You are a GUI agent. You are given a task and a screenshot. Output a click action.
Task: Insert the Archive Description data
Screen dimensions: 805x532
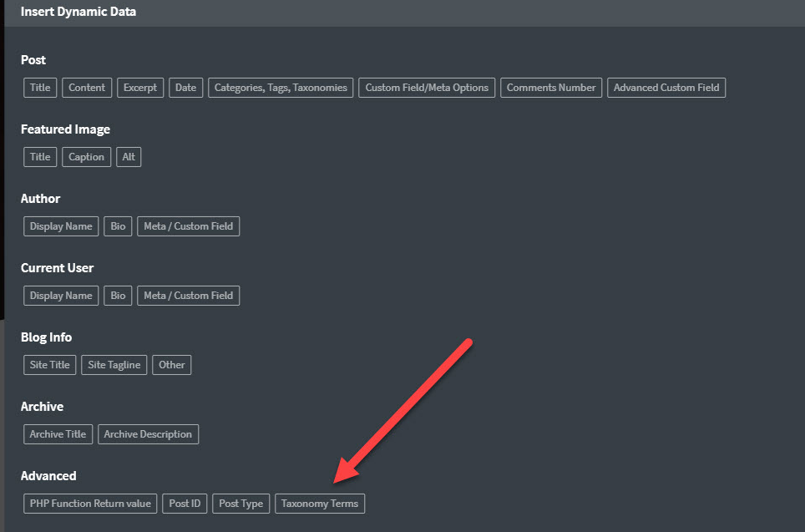148,434
